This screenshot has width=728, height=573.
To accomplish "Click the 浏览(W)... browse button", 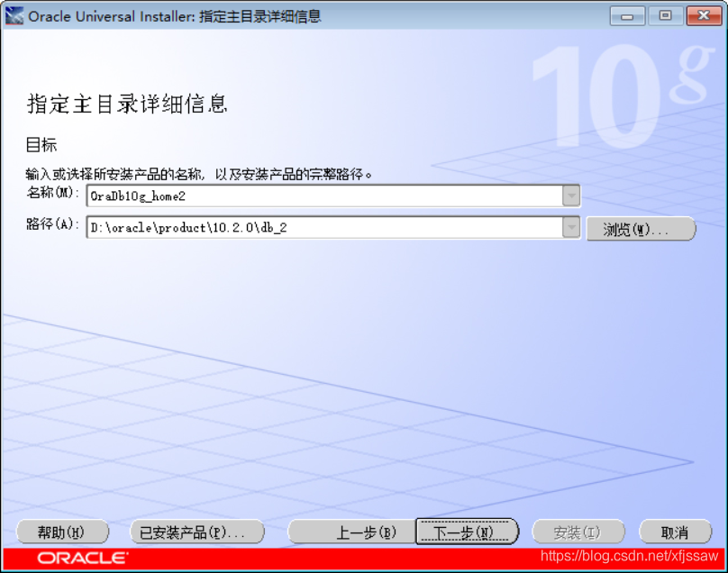I will tap(641, 229).
